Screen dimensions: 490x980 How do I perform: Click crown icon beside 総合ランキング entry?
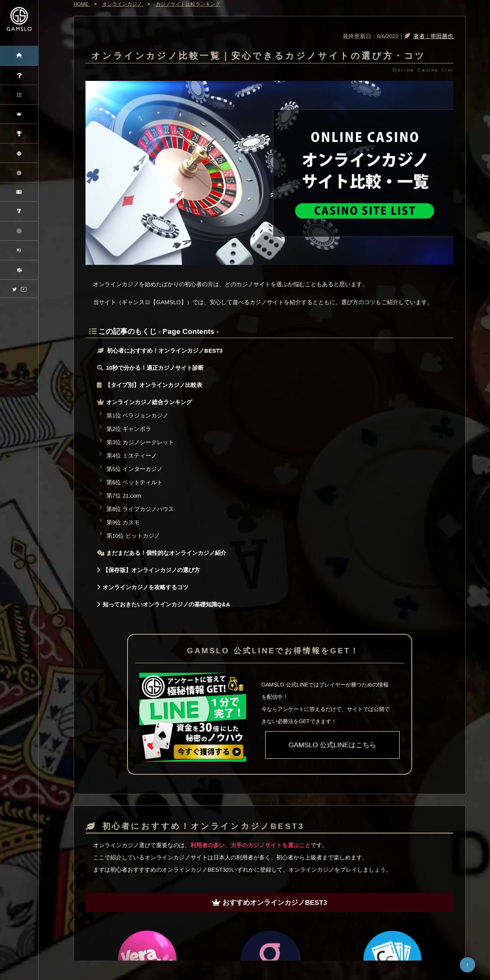(x=100, y=402)
